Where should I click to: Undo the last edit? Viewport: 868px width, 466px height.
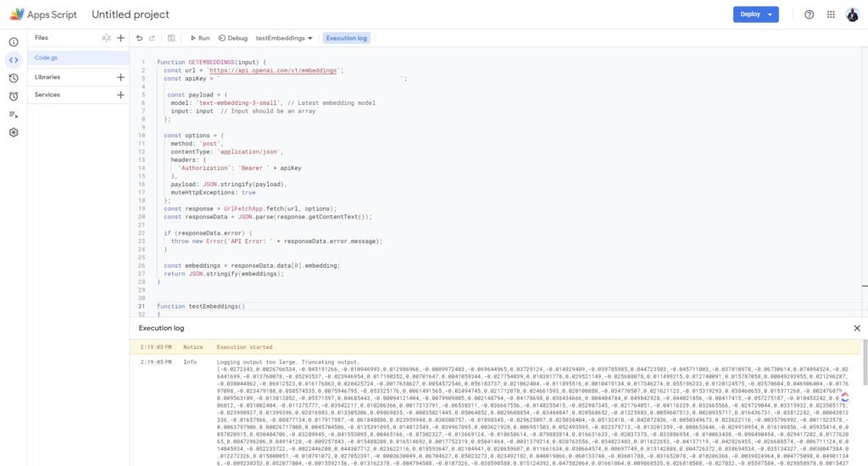tap(140, 38)
